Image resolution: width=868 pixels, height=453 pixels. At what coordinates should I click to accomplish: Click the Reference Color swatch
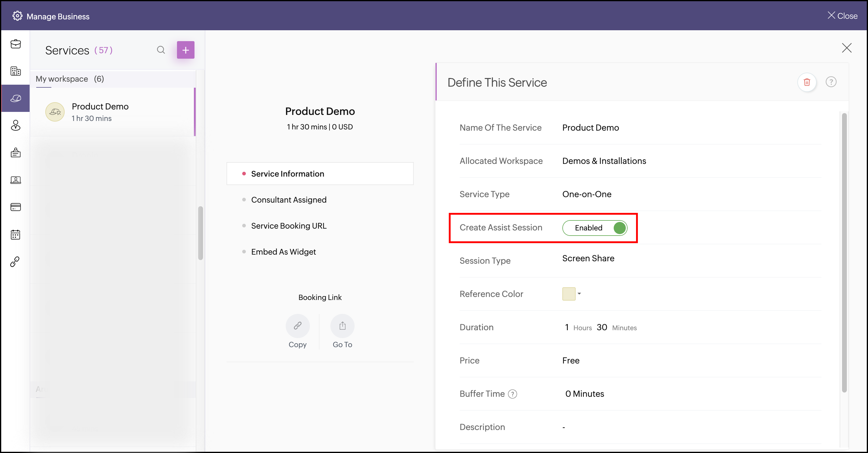tap(568, 294)
